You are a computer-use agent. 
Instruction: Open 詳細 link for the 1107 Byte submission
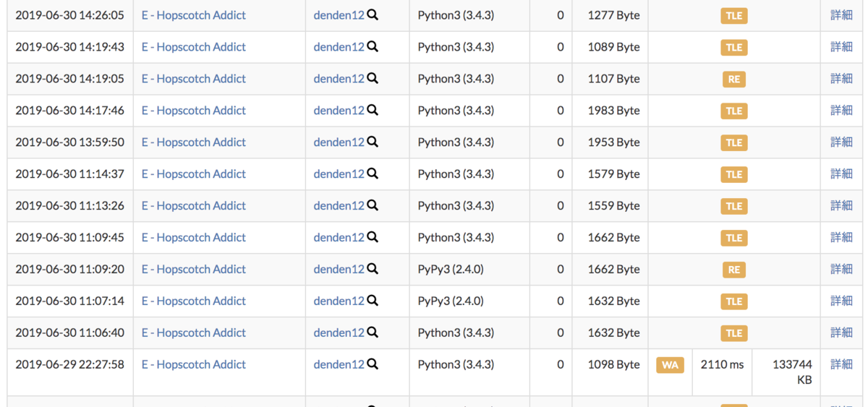coord(841,79)
